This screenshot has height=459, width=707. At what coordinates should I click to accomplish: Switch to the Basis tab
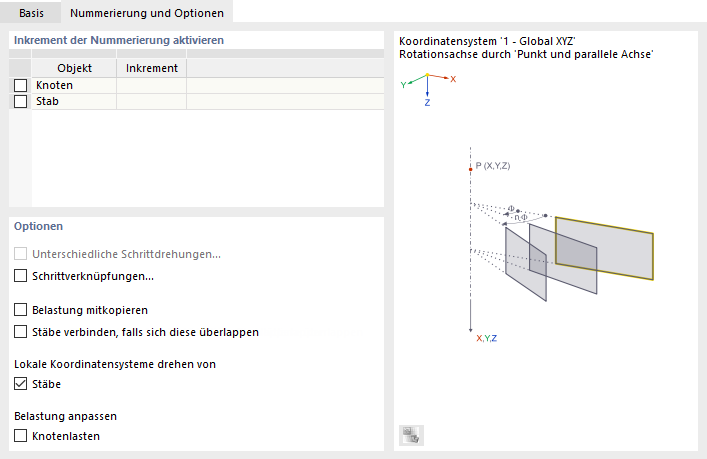pos(32,12)
